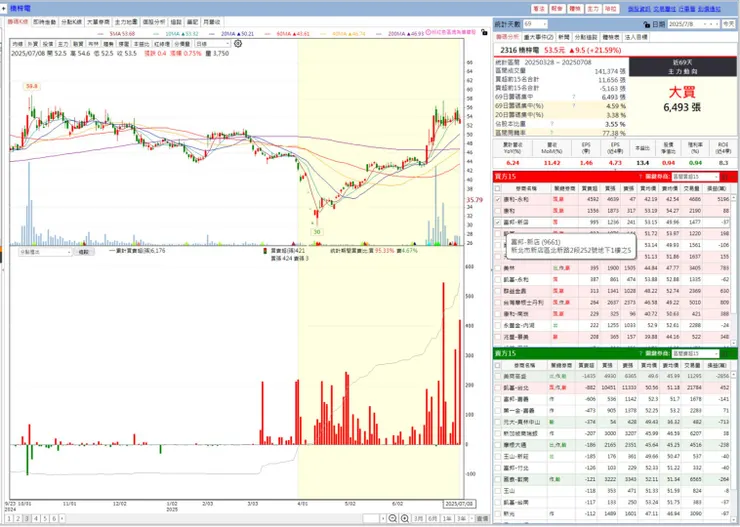Uncheck the 康和-永和 broker checkbox
The height and width of the screenshot is (527, 740).
point(497,200)
